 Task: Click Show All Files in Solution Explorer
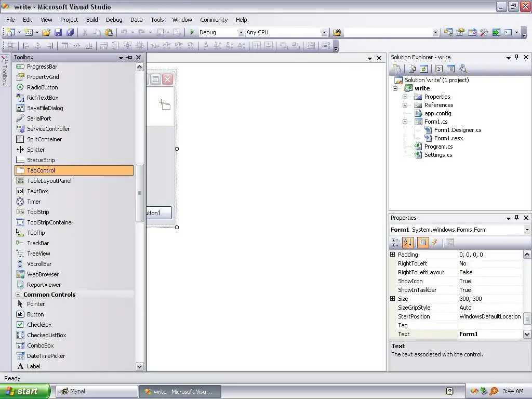pyautogui.click(x=412, y=69)
